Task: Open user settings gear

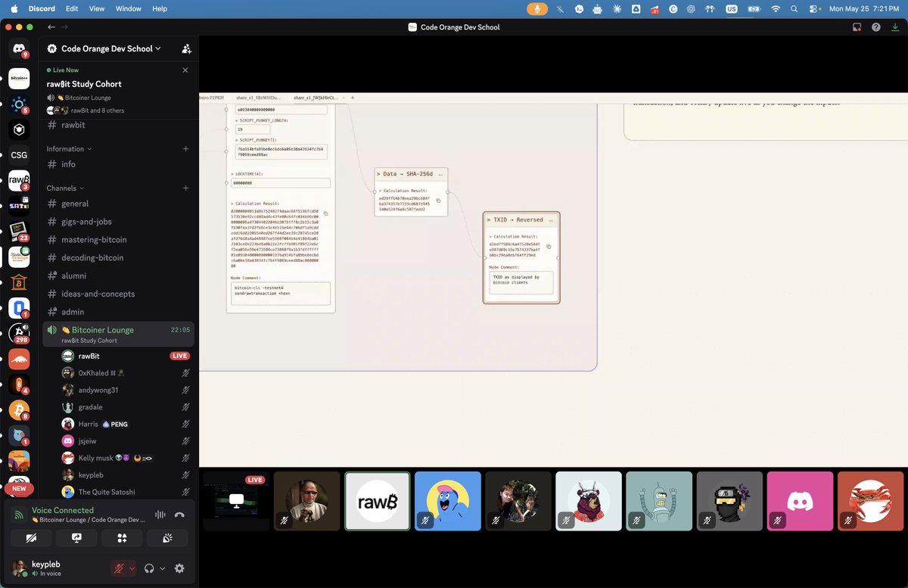Action: click(x=179, y=568)
